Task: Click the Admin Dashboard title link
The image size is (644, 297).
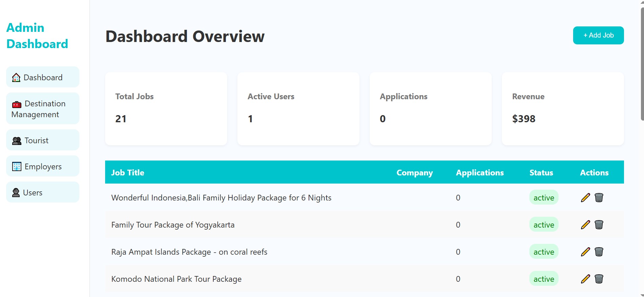Action: 37,36
